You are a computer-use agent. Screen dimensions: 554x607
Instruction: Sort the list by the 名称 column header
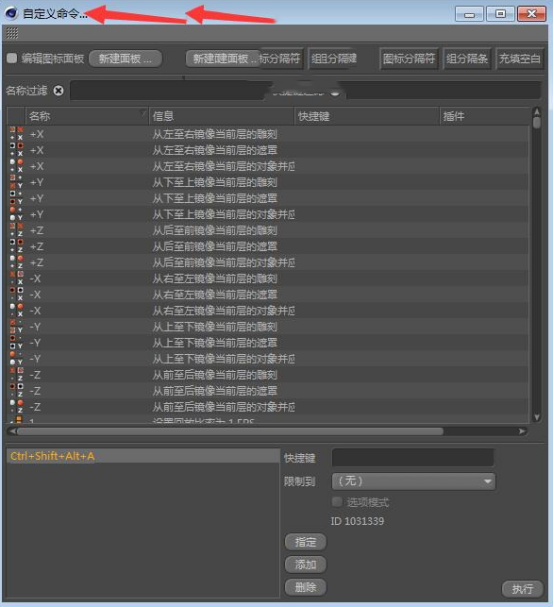click(x=87, y=116)
